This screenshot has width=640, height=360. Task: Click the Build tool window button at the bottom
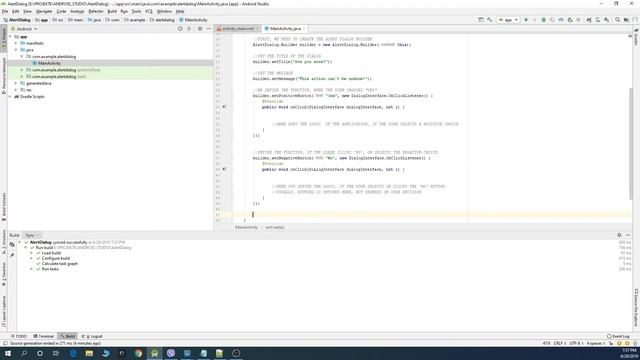coord(67,336)
